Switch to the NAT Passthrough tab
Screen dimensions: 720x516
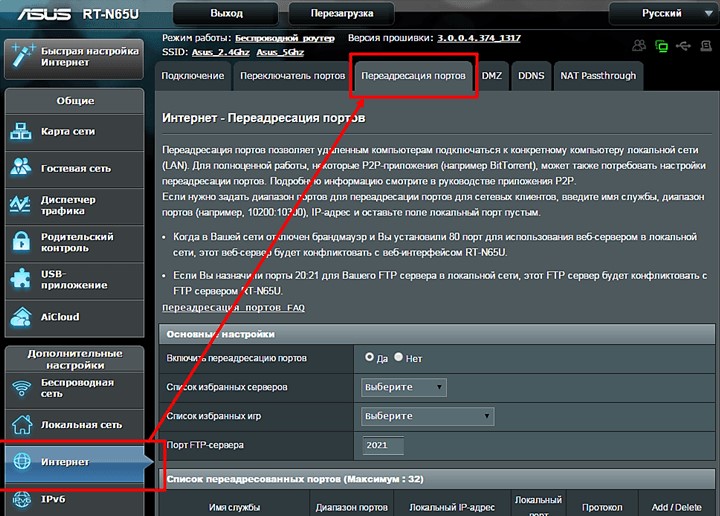tap(598, 76)
